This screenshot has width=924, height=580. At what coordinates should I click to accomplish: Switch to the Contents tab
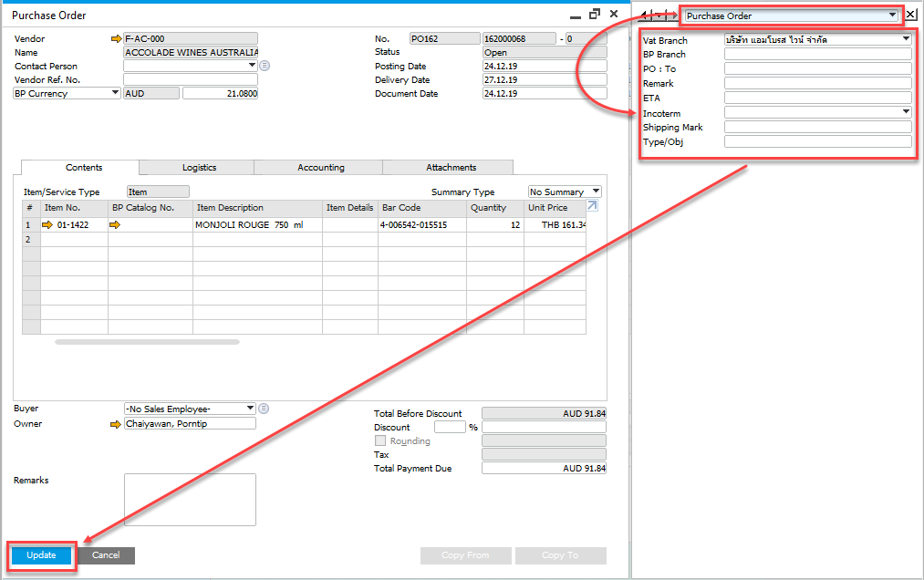80,168
